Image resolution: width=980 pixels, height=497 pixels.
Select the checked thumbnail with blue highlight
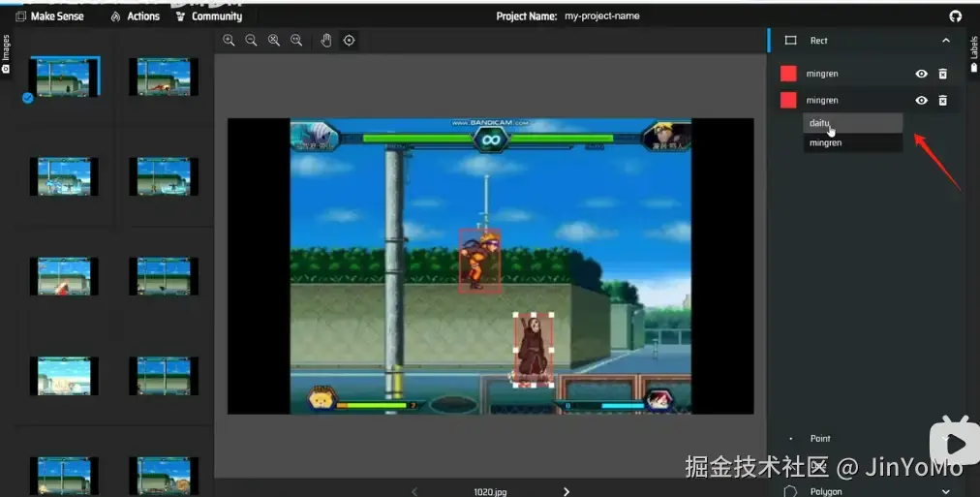coord(64,77)
